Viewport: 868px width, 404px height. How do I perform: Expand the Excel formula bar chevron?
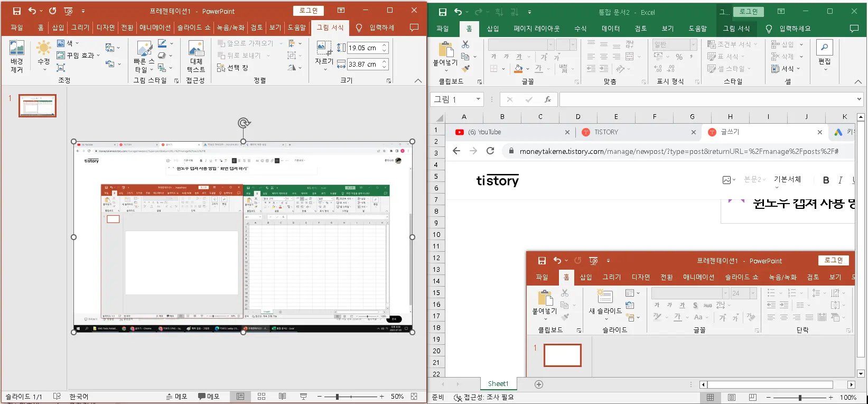pos(860,99)
